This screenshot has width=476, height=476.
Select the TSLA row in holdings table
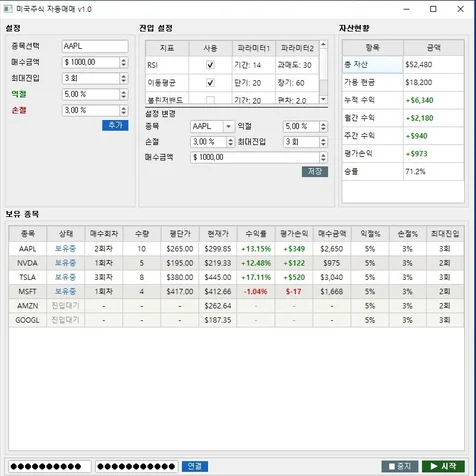click(236, 277)
